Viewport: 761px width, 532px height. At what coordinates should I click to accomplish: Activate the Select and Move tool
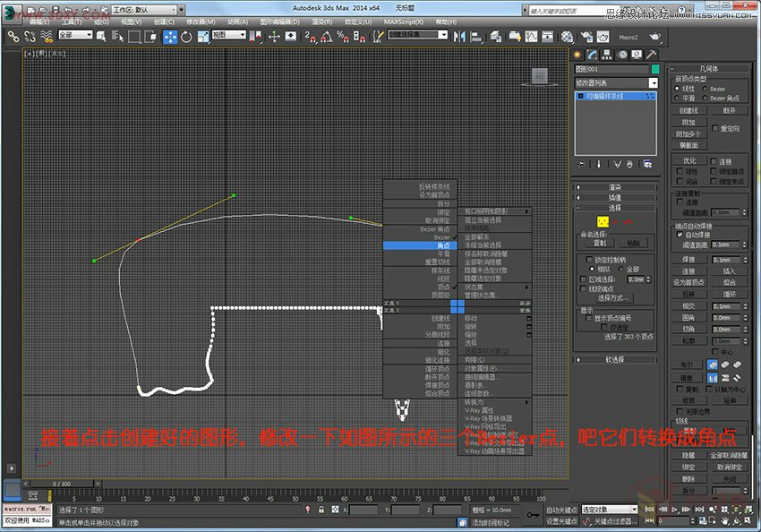tap(170, 37)
